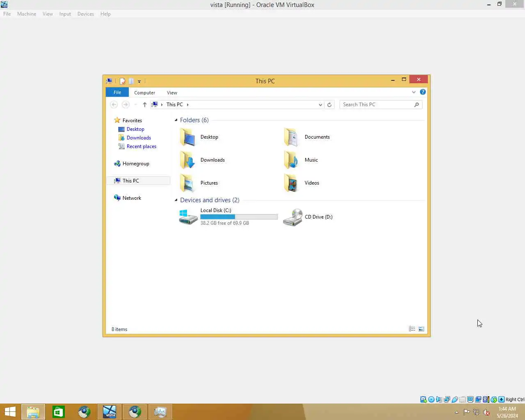The height and width of the screenshot is (420, 525).
Task: Click the VirtualBox hard disk activity status icon
Action: coord(423,399)
